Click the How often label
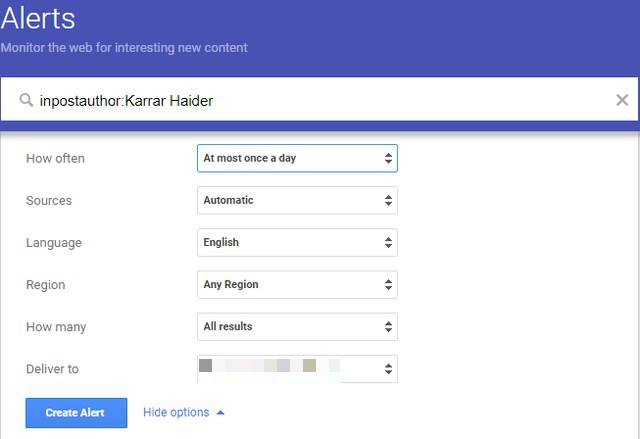 pos(55,158)
